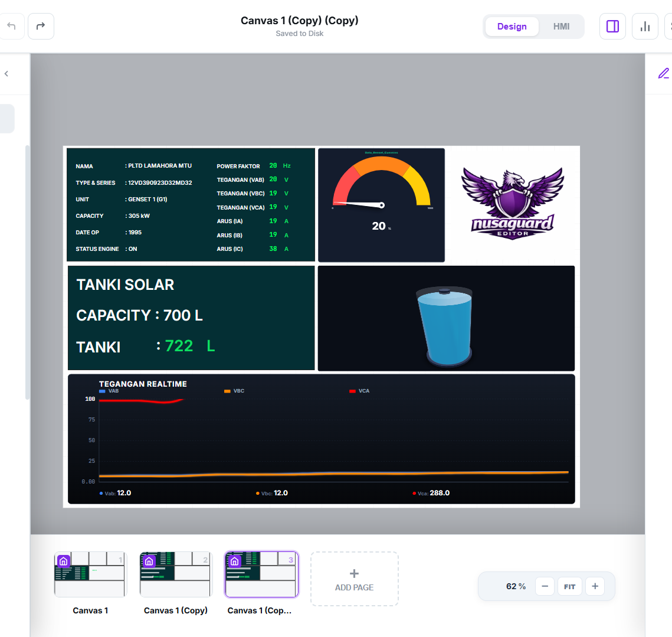Click the ADD PAGE button

pos(354,579)
